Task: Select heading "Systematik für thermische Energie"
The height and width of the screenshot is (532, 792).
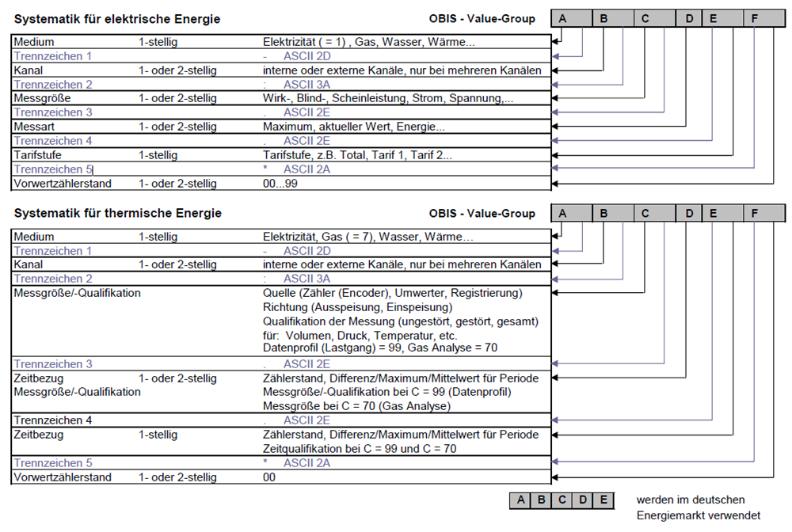Action: (x=118, y=213)
